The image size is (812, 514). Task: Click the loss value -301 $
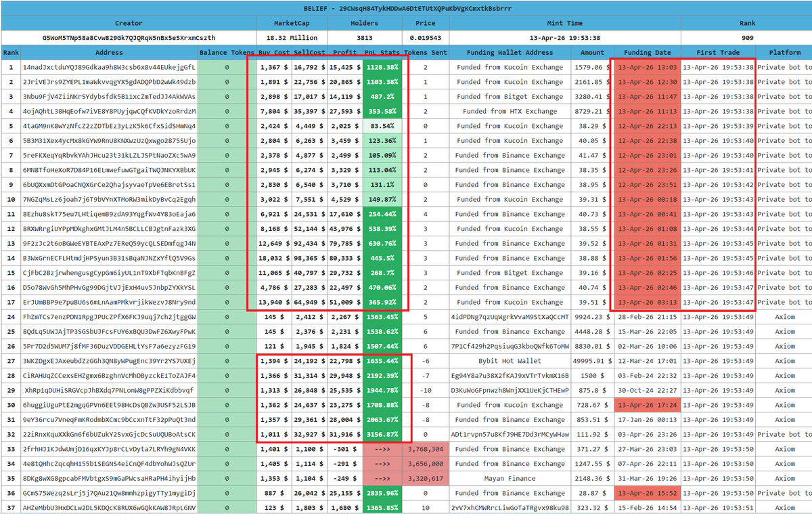click(344, 449)
